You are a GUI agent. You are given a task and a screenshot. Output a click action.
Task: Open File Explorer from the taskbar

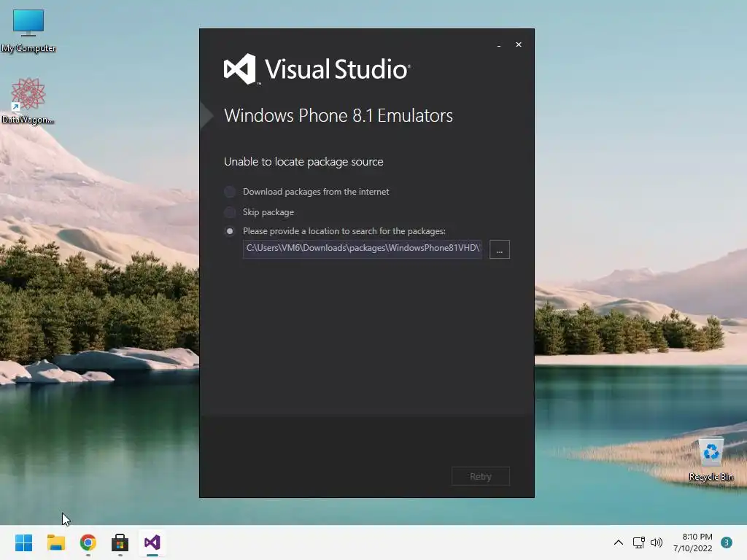[x=55, y=542]
